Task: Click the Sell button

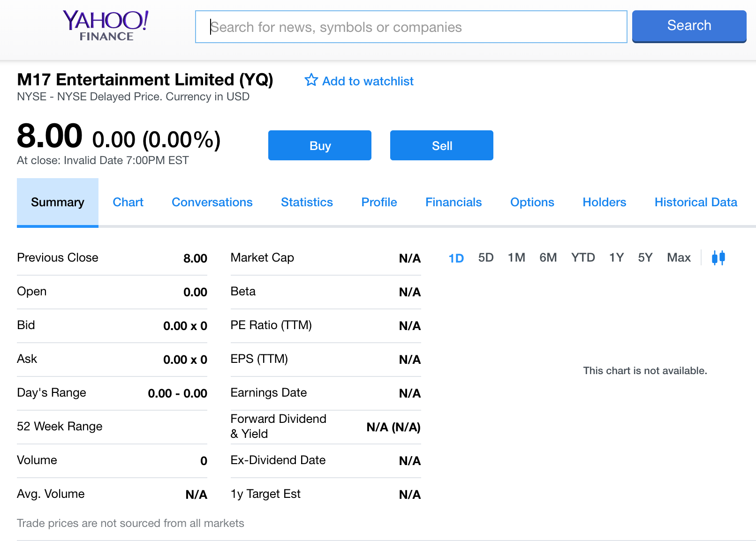Action: 442,145
